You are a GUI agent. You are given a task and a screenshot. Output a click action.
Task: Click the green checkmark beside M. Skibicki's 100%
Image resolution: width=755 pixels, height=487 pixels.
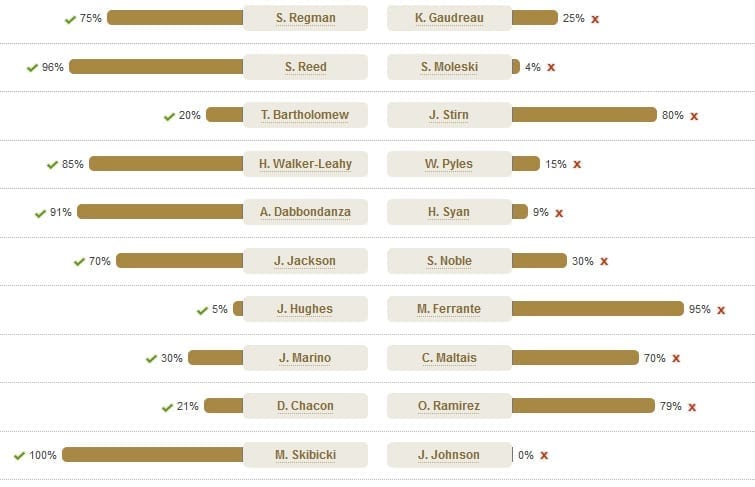tap(19, 456)
